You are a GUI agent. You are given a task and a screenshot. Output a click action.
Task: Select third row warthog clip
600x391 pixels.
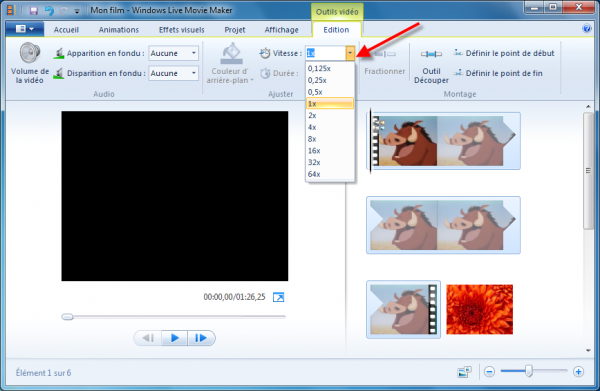pos(403,310)
